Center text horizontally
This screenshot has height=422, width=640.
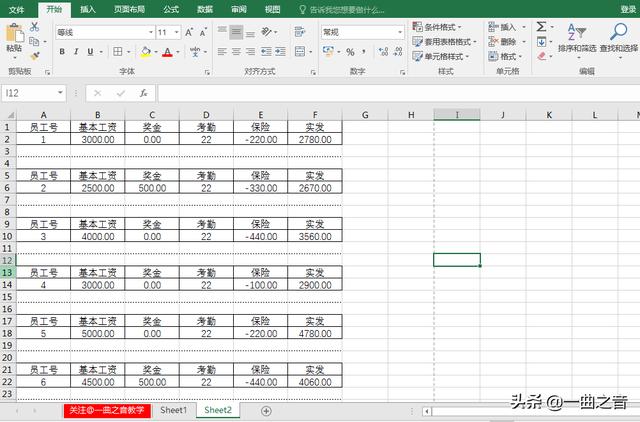coord(236,52)
